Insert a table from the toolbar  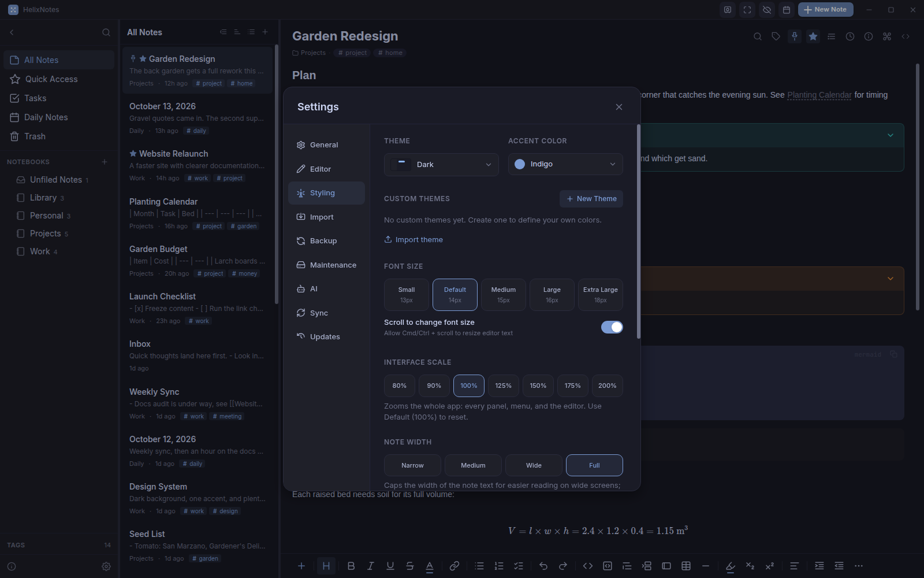coord(686,566)
